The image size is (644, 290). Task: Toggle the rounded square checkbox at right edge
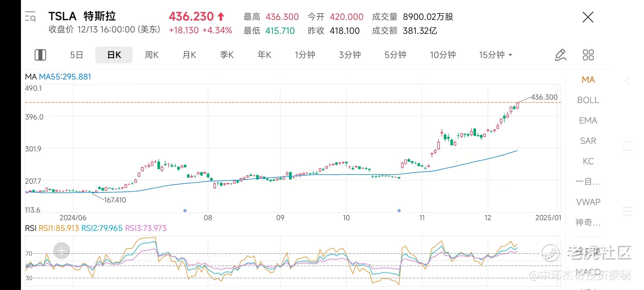[627, 146]
